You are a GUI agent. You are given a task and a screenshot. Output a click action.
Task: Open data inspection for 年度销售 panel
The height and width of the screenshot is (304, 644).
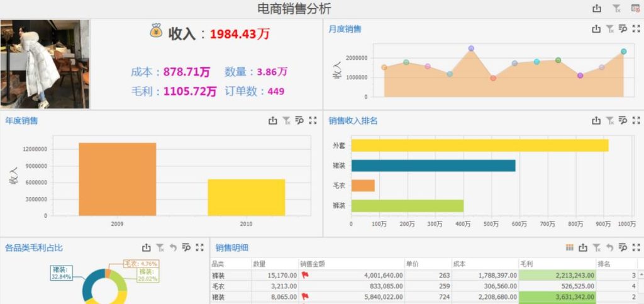pos(299,120)
